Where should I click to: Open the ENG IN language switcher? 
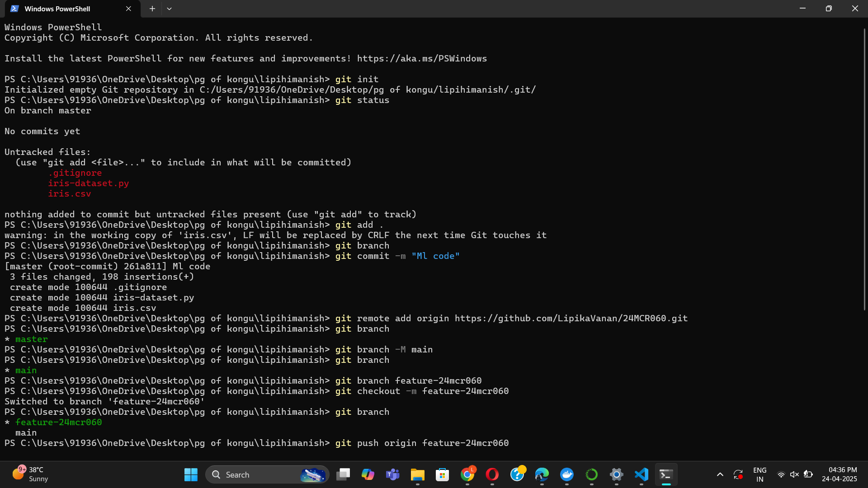pyautogui.click(x=760, y=474)
